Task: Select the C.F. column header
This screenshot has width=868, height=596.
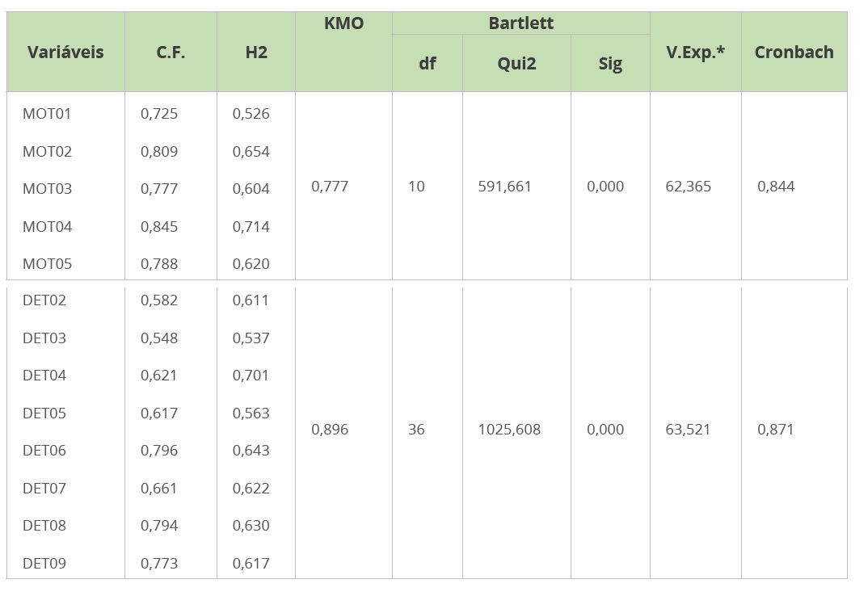Action: click(x=171, y=52)
